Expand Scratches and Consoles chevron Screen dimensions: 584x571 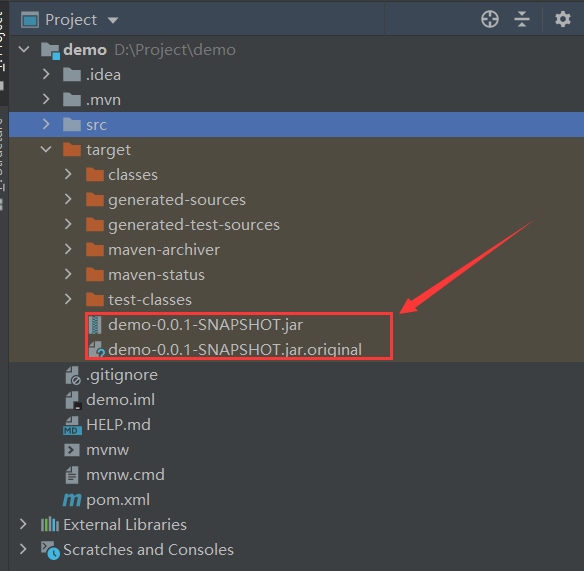23,549
